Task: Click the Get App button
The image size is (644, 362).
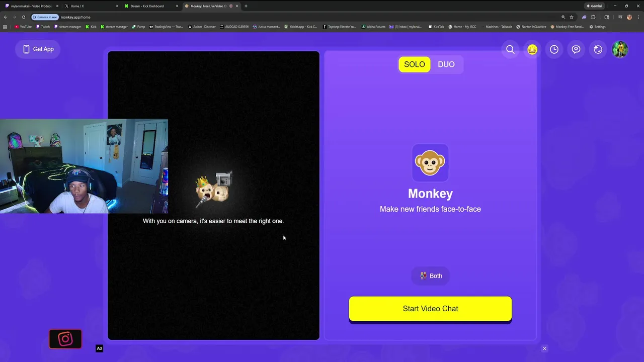Action: point(38,49)
